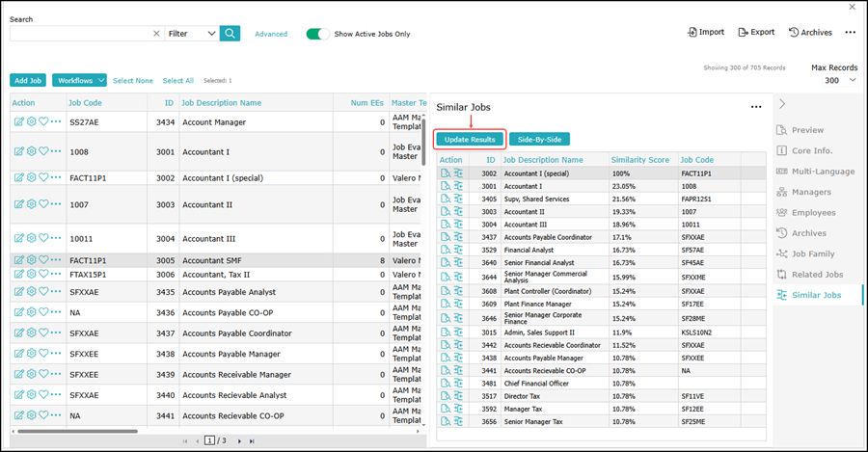Toggle Show Active Jobs Only switch
The height and width of the screenshot is (452, 868).
tap(317, 34)
